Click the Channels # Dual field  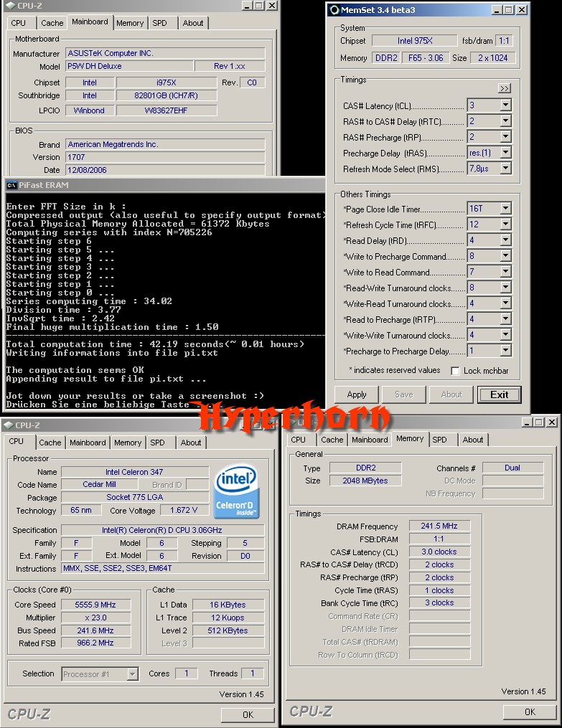pyautogui.click(x=512, y=468)
